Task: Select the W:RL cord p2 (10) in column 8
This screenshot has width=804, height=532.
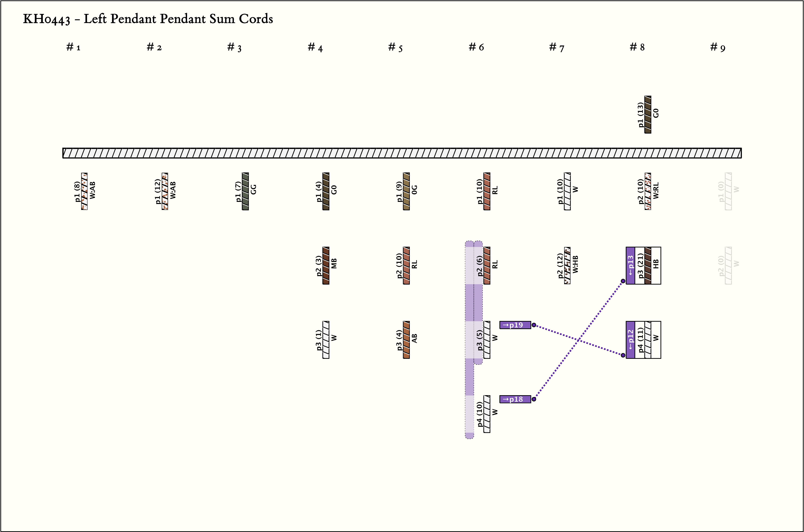Action: coord(648,191)
